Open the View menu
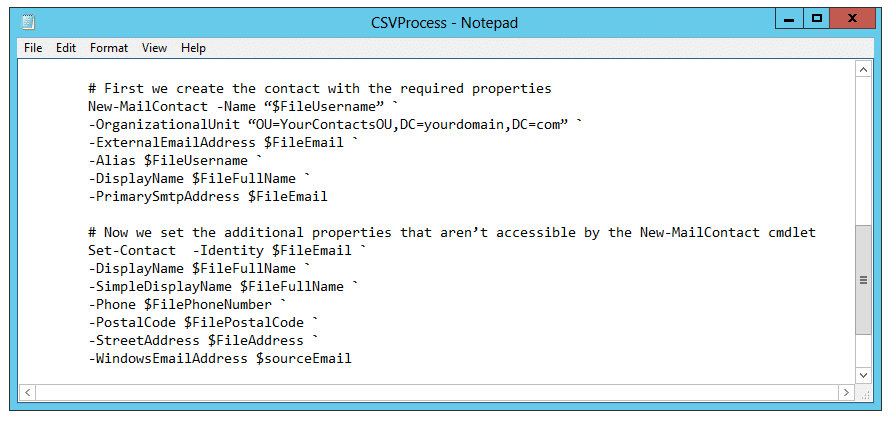Viewport: 894px width, 423px height. point(154,47)
